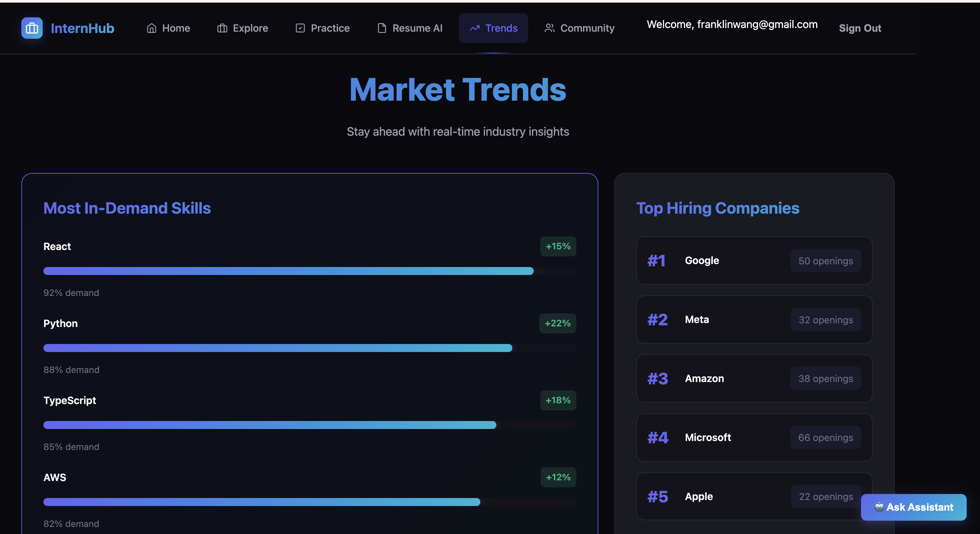Viewport: 980px width, 534px height.
Task: Open the Ask Assistant chat button
Action: [x=913, y=507]
